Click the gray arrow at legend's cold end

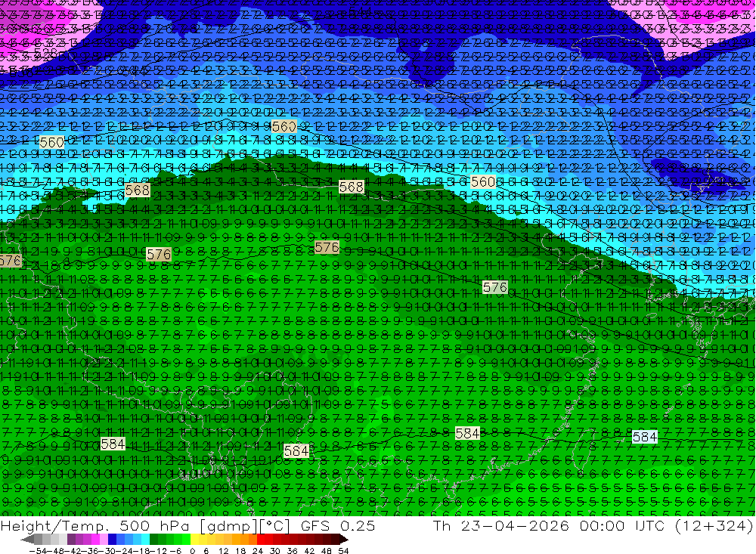click(x=27, y=540)
